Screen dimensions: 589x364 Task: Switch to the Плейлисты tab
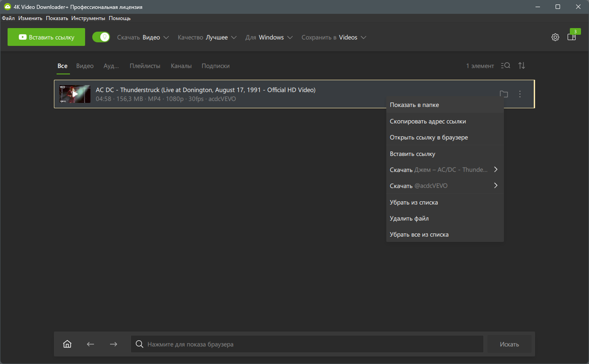point(145,66)
